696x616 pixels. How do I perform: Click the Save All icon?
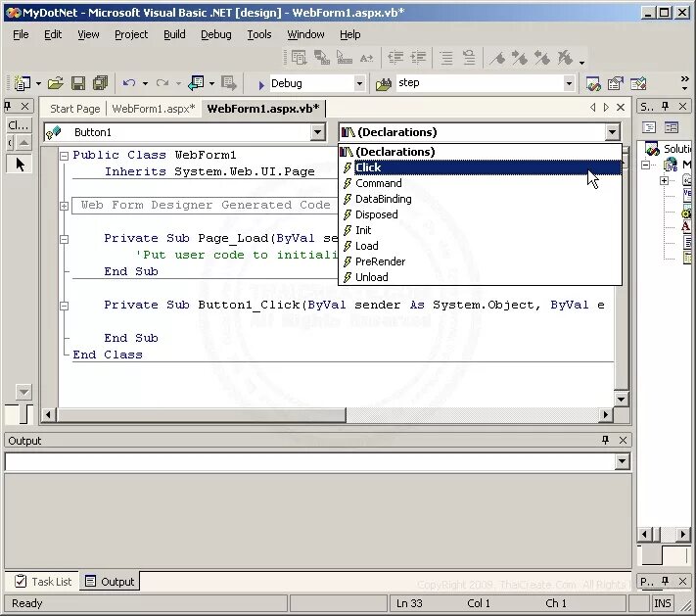coord(100,83)
